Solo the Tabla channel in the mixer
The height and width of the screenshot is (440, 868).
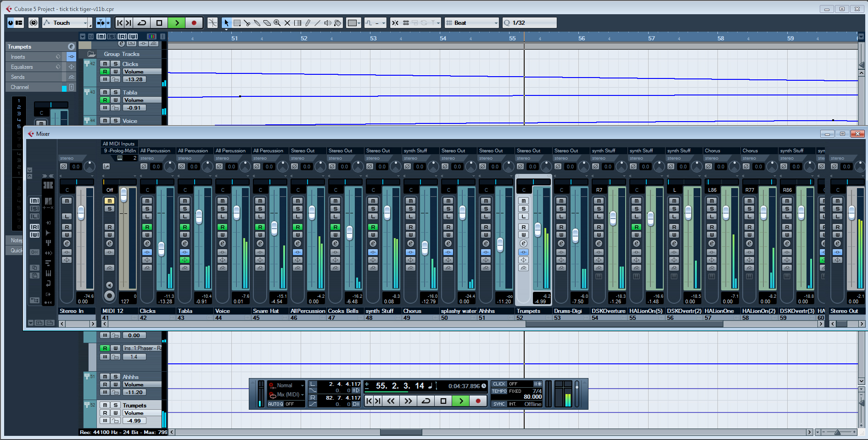pos(185,209)
